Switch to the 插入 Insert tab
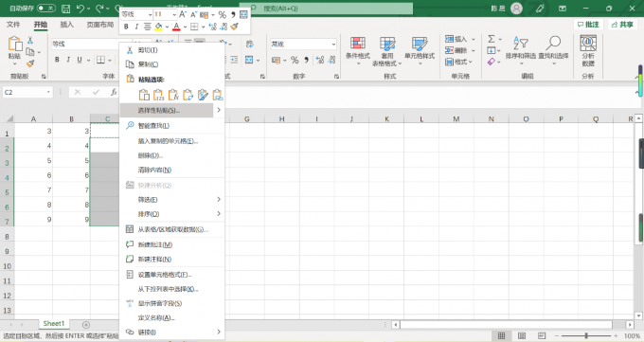The image size is (644, 342). [x=67, y=25]
